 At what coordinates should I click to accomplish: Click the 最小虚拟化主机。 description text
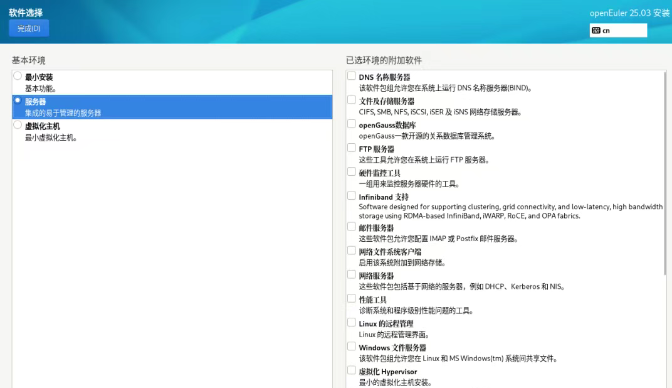51,138
